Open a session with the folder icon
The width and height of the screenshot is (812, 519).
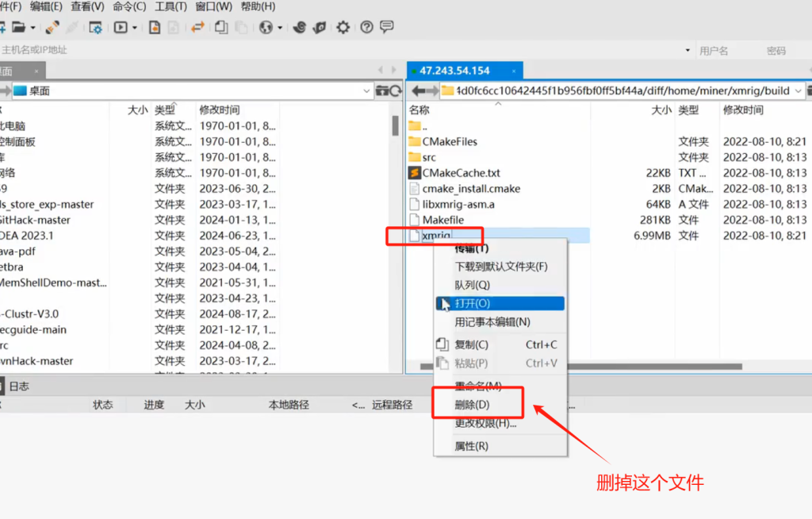(x=18, y=27)
